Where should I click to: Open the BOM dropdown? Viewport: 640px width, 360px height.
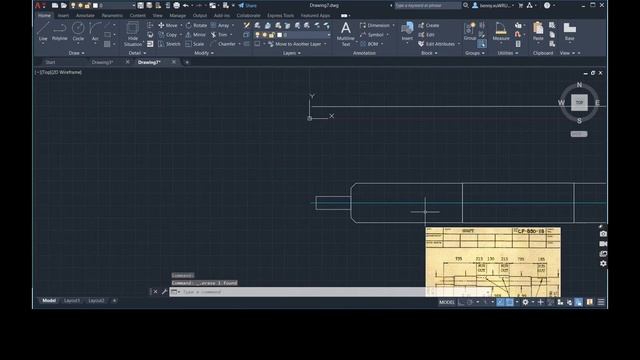372,44
